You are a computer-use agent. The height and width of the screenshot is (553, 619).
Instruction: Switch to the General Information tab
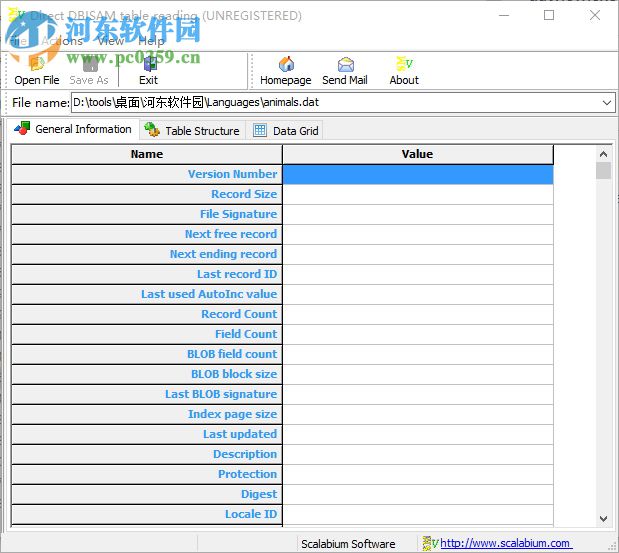pos(73,129)
